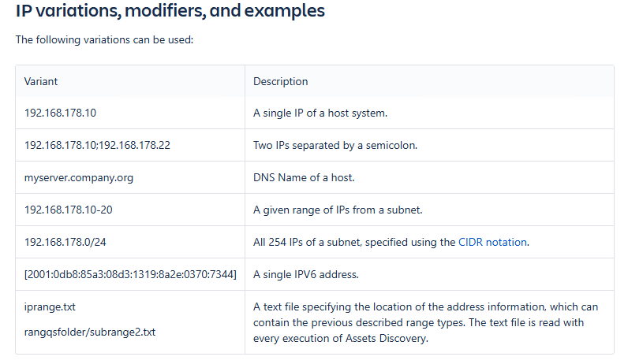Viewport: 628px width, 364px height.
Task: Click the 192.168.178.10-20 range cell
Action: (69, 210)
